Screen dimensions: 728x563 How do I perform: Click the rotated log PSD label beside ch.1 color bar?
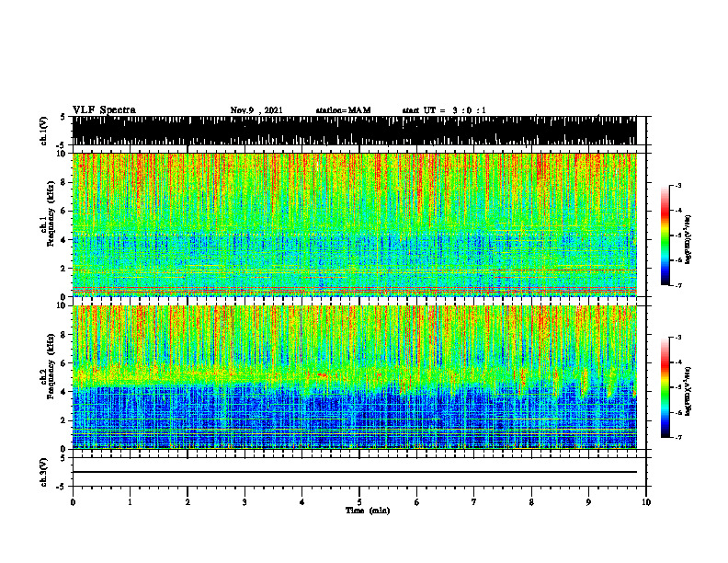click(688, 240)
